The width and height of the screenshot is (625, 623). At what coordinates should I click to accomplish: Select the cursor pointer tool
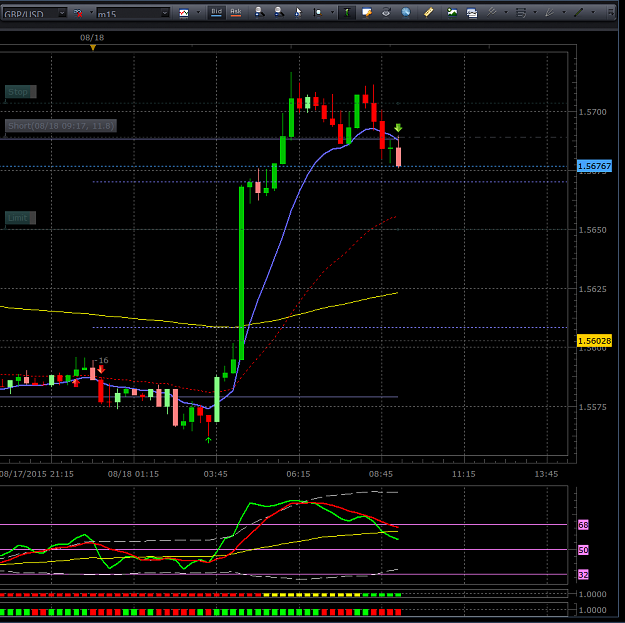[x=298, y=13]
